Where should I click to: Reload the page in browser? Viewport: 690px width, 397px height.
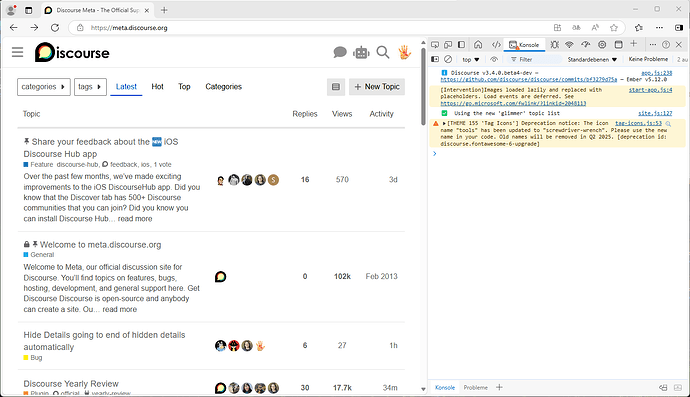[55, 28]
